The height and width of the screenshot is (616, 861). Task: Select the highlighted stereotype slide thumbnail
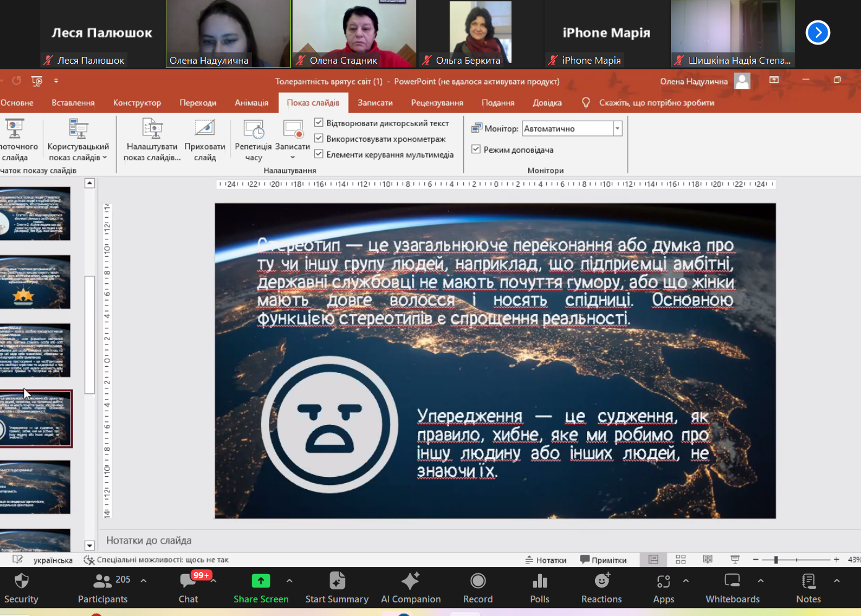36,419
